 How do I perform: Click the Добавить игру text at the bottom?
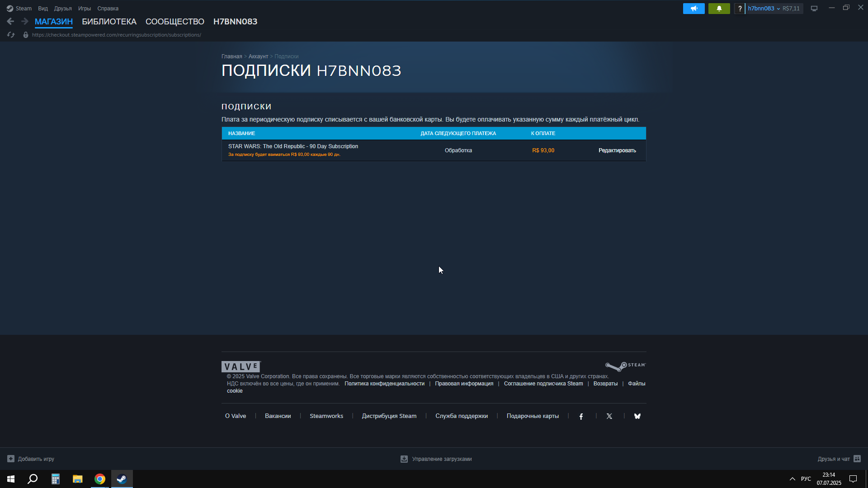(36, 459)
